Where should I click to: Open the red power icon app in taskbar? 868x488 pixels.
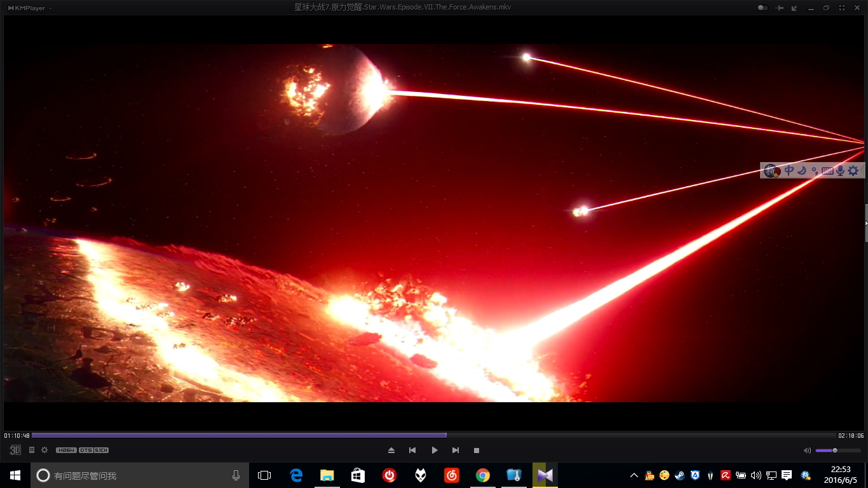(x=390, y=475)
